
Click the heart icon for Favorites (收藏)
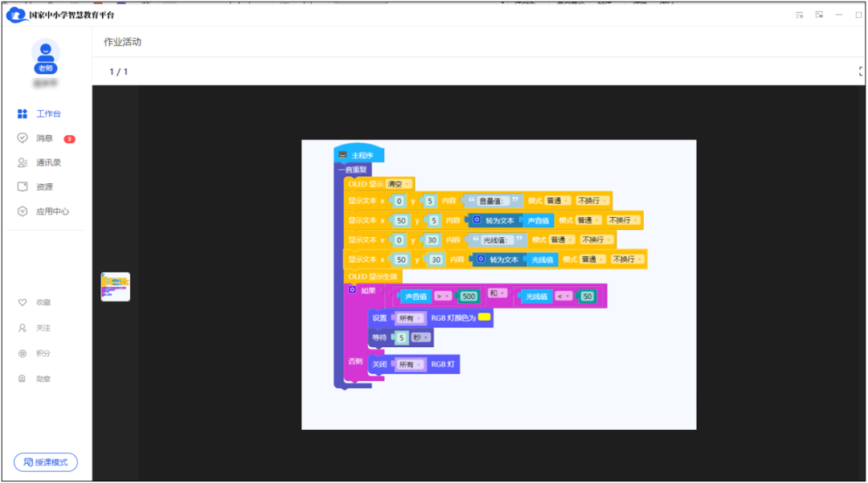(x=23, y=302)
